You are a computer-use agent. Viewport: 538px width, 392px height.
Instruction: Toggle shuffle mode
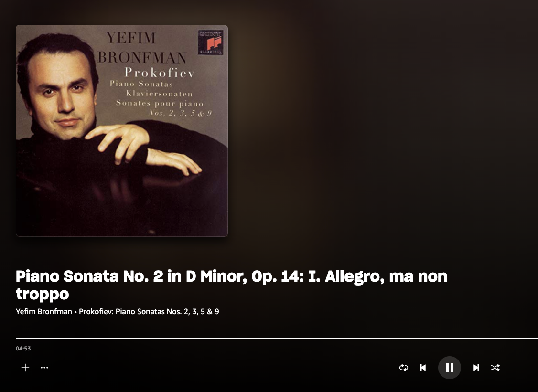tap(495, 368)
